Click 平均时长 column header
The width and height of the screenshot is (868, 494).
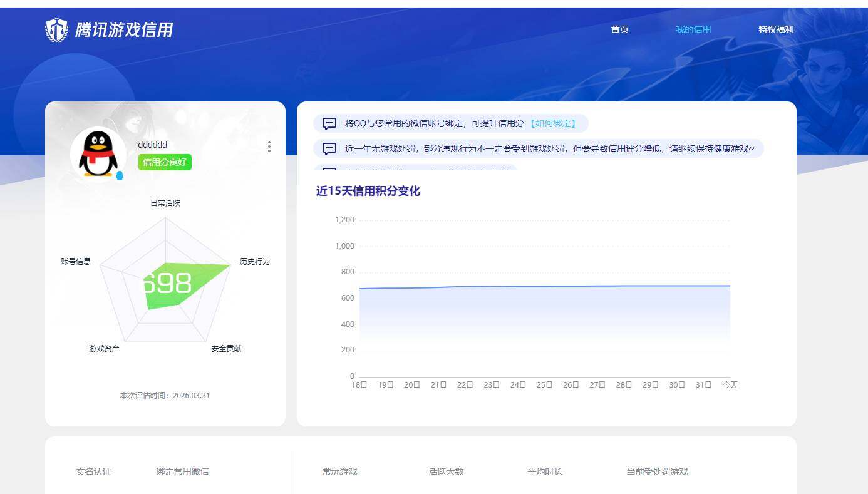click(x=545, y=471)
